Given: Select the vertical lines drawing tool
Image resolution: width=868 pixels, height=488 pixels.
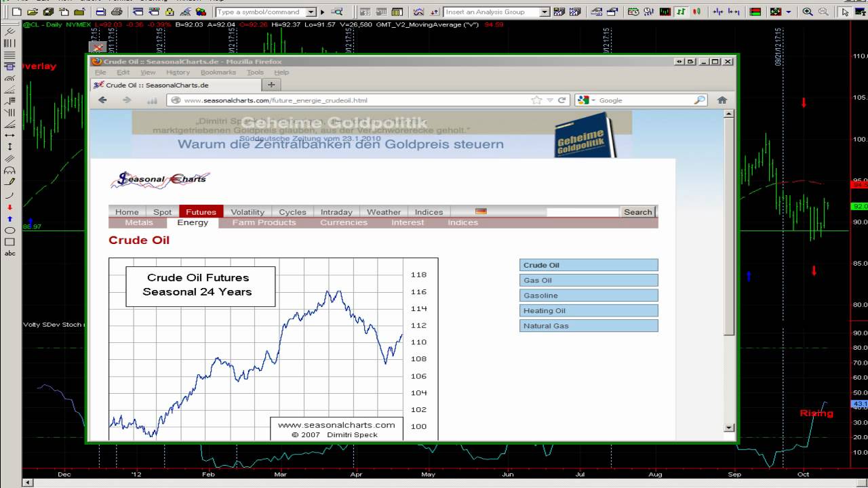Looking at the screenshot, I should (x=9, y=43).
